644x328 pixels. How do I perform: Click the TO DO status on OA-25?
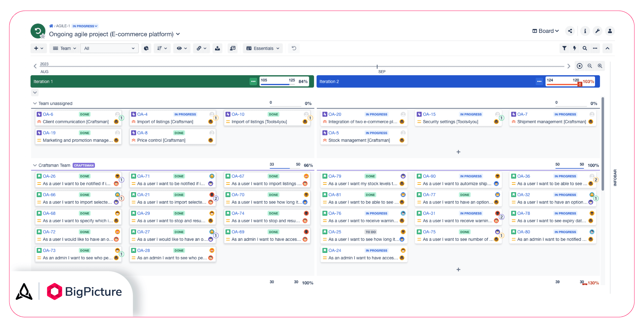click(x=371, y=232)
